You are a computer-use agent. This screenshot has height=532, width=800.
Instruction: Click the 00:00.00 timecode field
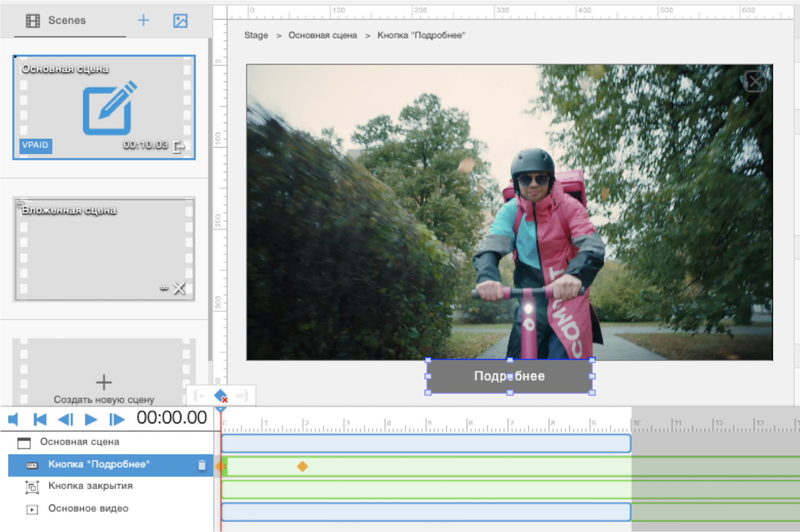click(172, 418)
